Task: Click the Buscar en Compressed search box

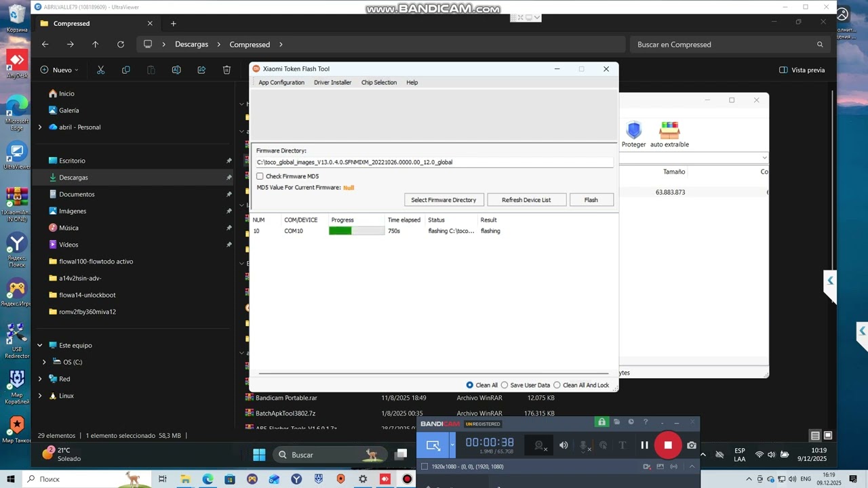Action: (x=730, y=44)
